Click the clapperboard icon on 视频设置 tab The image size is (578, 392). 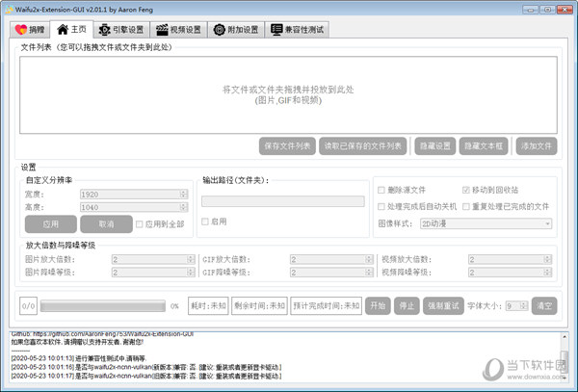click(x=162, y=30)
